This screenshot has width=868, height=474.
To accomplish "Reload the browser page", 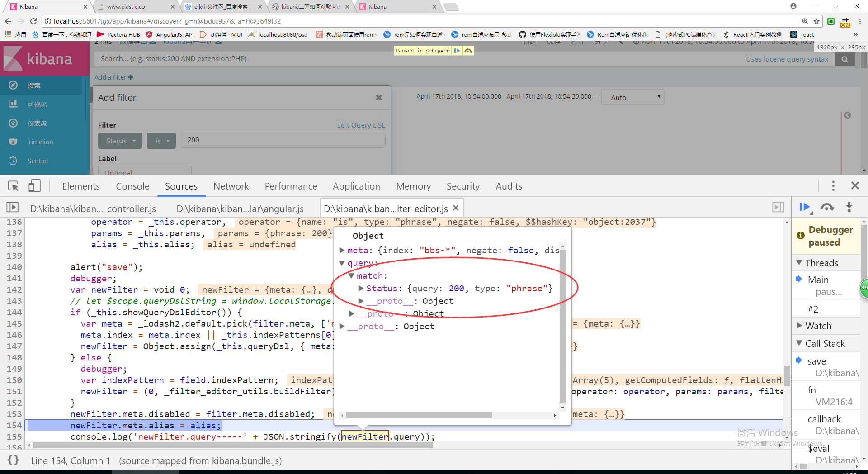I will tap(33, 21).
